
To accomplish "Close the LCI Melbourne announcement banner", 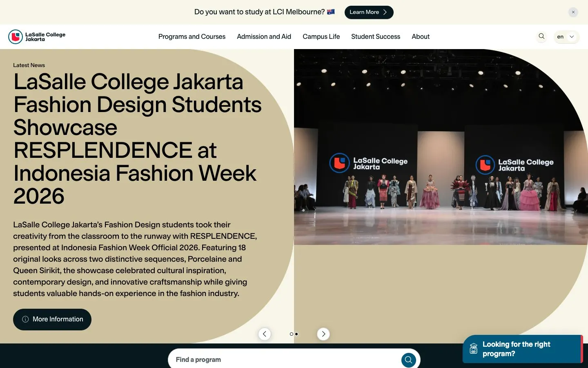I will pos(573,12).
